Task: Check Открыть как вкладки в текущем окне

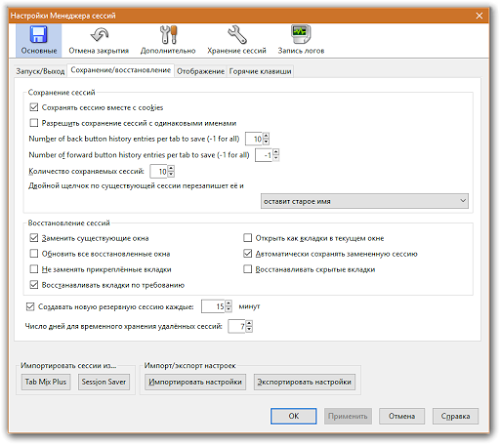Action: point(247,238)
